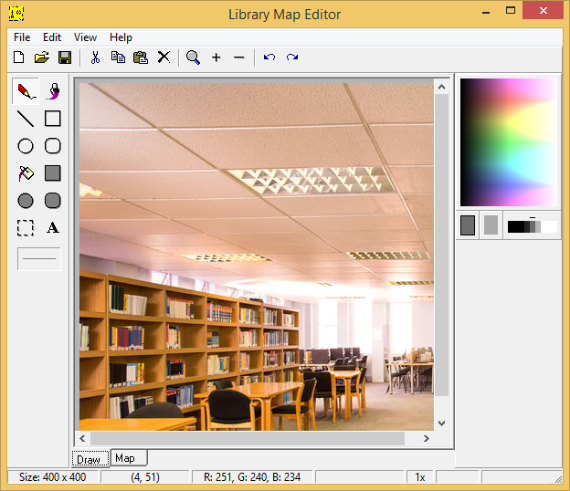This screenshot has height=491, width=570.
Task: Activate the dashed Selection tool
Action: (x=25, y=228)
